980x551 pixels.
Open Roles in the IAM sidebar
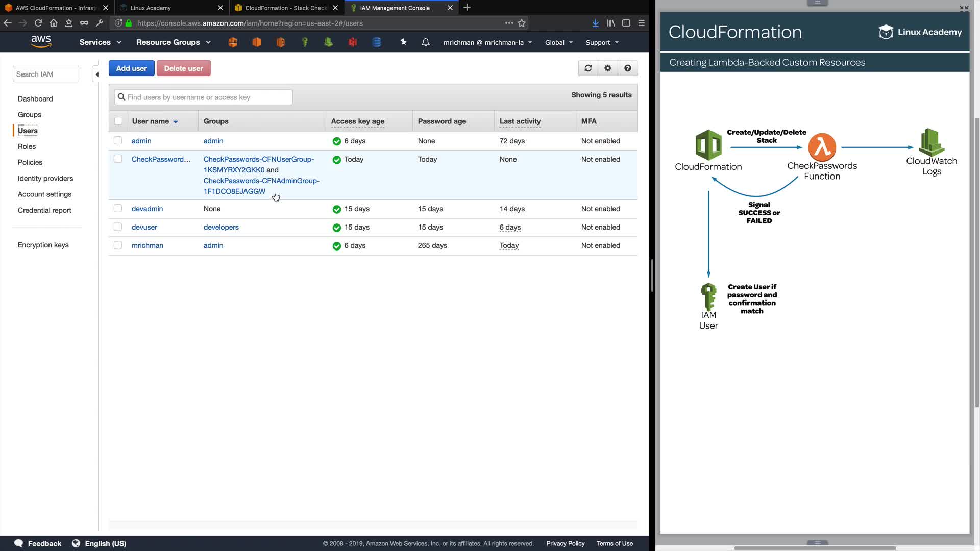[x=27, y=146]
